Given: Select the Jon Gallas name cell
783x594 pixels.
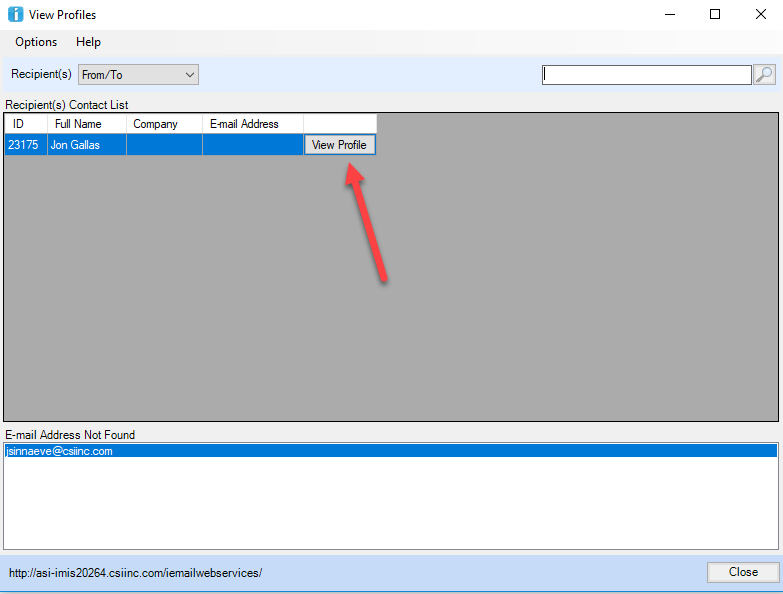Looking at the screenshot, I should pyautogui.click(x=86, y=145).
